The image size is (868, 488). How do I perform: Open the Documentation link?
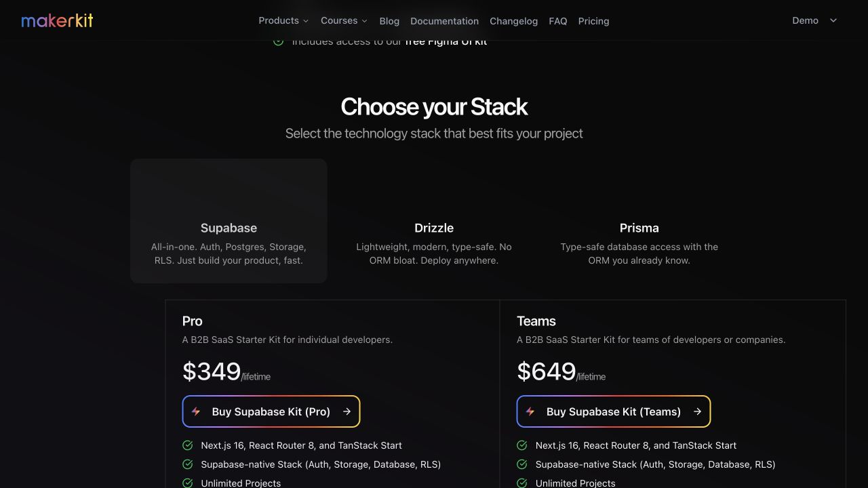444,21
